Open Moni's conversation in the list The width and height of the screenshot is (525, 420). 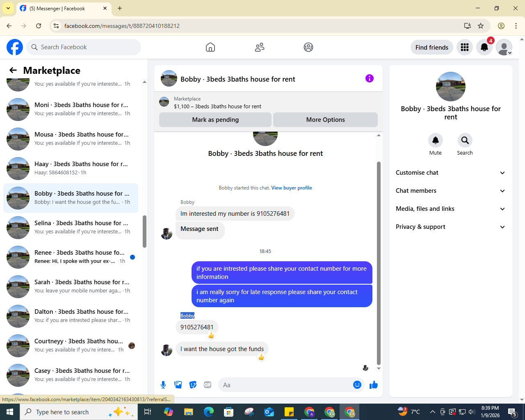[x=71, y=110]
